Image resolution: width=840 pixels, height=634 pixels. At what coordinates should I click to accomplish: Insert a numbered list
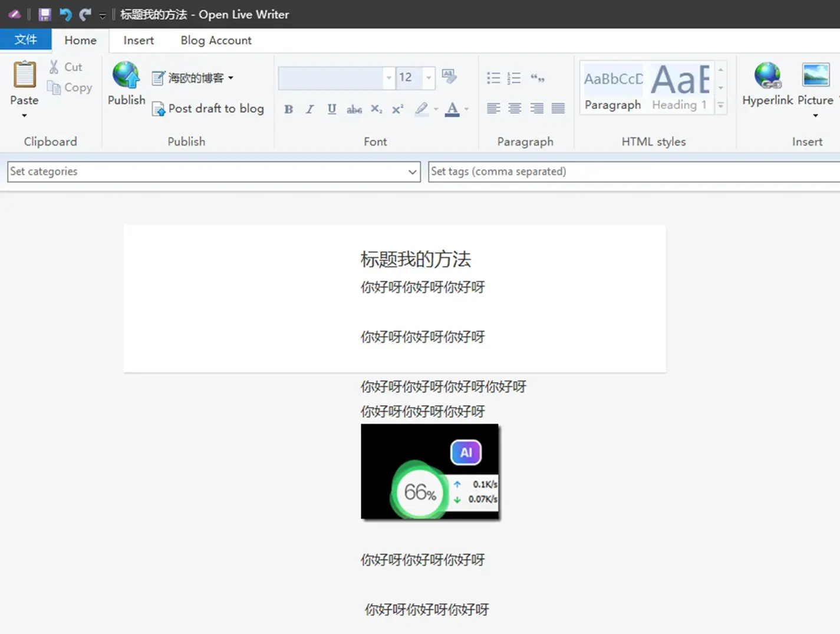pyautogui.click(x=513, y=77)
